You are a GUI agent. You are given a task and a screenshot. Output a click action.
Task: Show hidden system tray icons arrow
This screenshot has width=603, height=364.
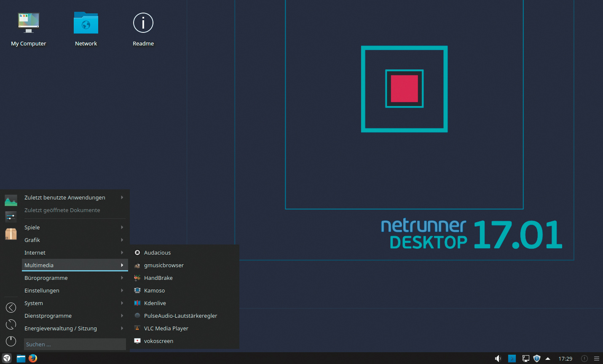[548, 359]
